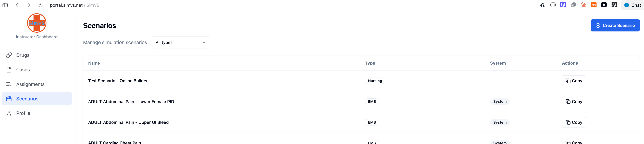Click the Scenarios clapperboard icon
The image size is (644, 144).
pos(9,98)
